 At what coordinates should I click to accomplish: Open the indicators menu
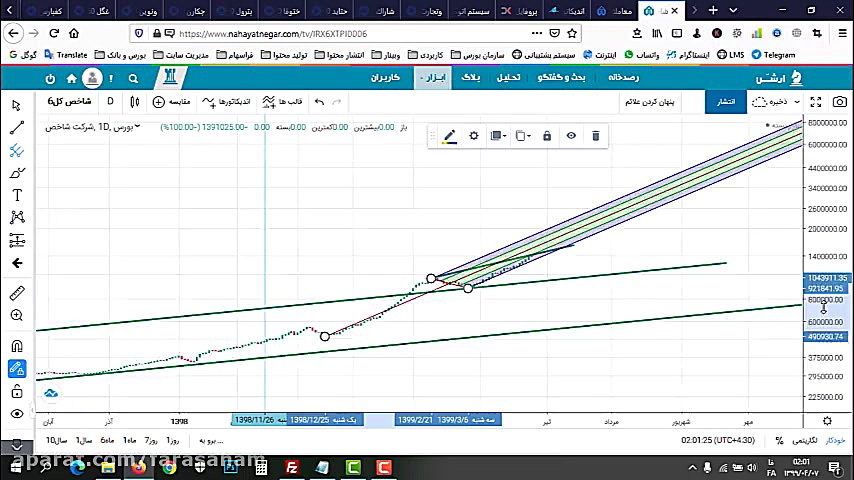coord(226,102)
